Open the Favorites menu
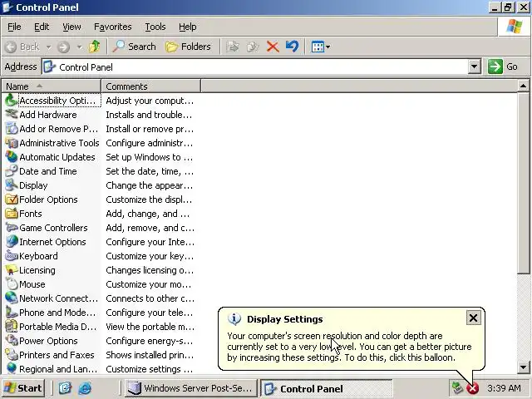This screenshot has width=532, height=399. click(x=113, y=27)
